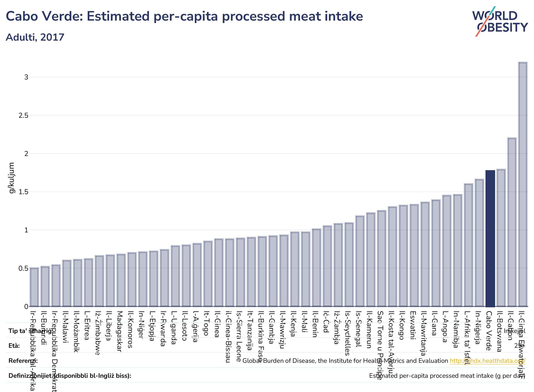Image resolution: width=534 pixels, height=392 pixels.
Task: Click the 'Il-Kongo' x-axis label
Action: click(x=401, y=326)
